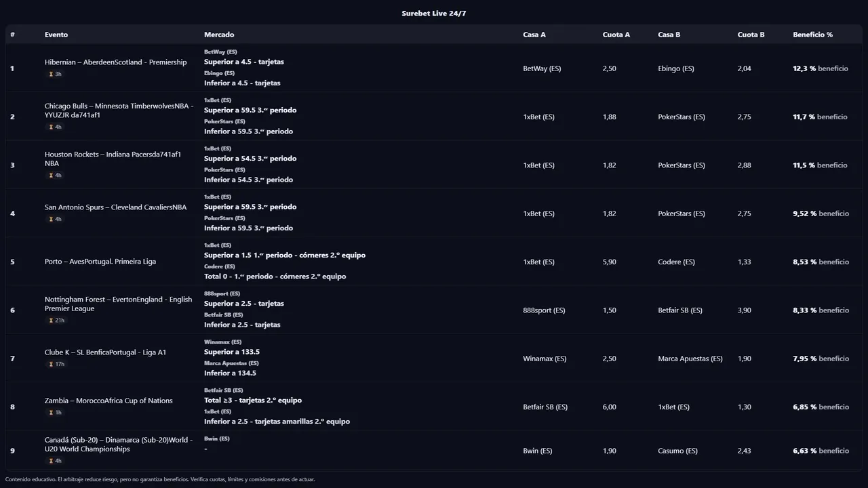Click the hourglass icon beside the 17h label
Viewport: 868px width, 488px height.
tap(51, 365)
